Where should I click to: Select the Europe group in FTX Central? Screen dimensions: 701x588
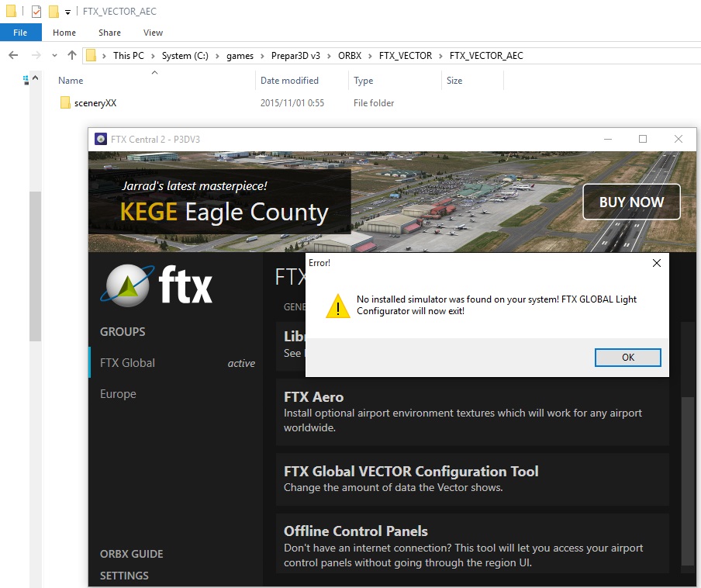(118, 393)
